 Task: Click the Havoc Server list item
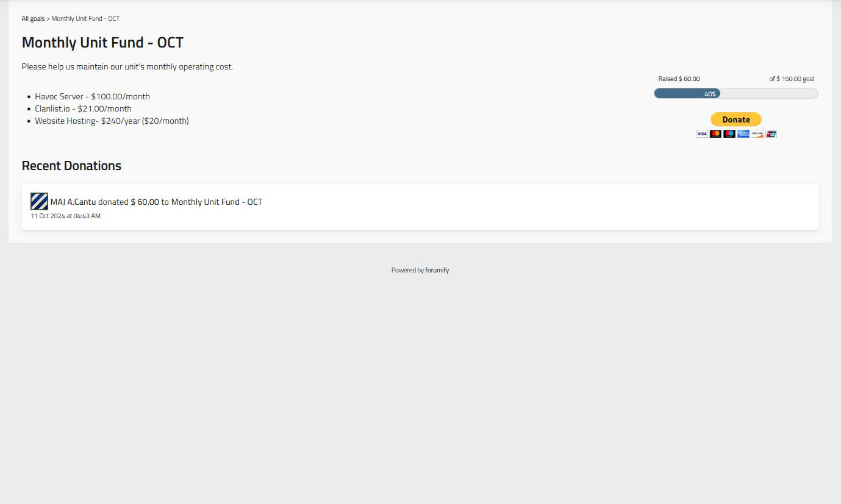92,96
